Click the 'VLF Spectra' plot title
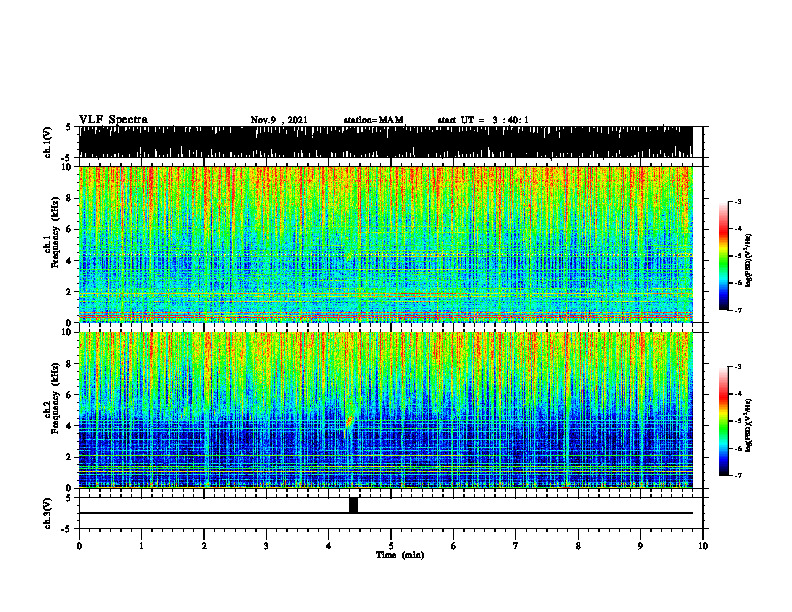 [x=113, y=120]
